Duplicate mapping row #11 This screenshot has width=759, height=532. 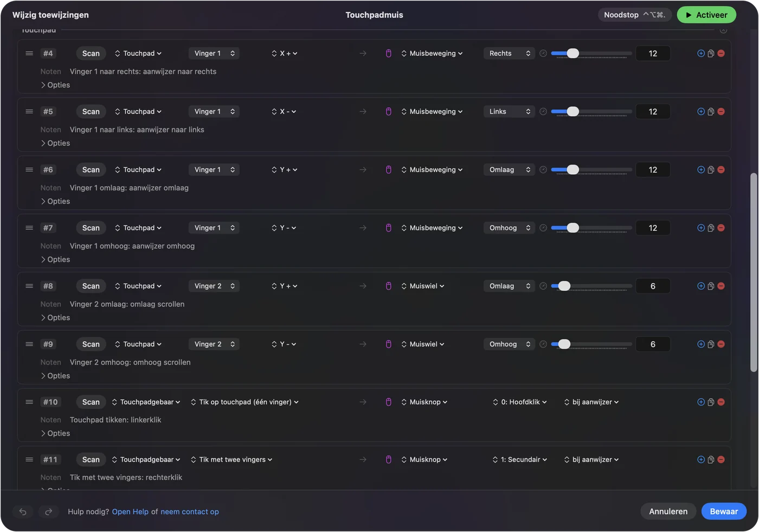(x=711, y=459)
